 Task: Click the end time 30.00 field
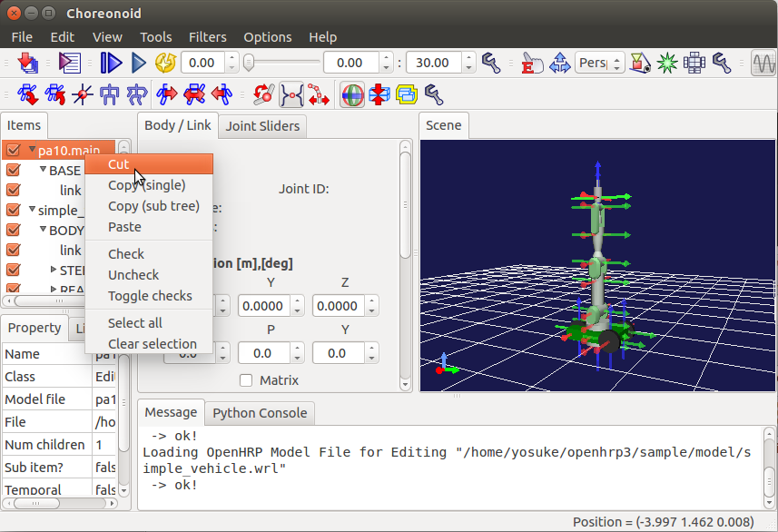433,63
